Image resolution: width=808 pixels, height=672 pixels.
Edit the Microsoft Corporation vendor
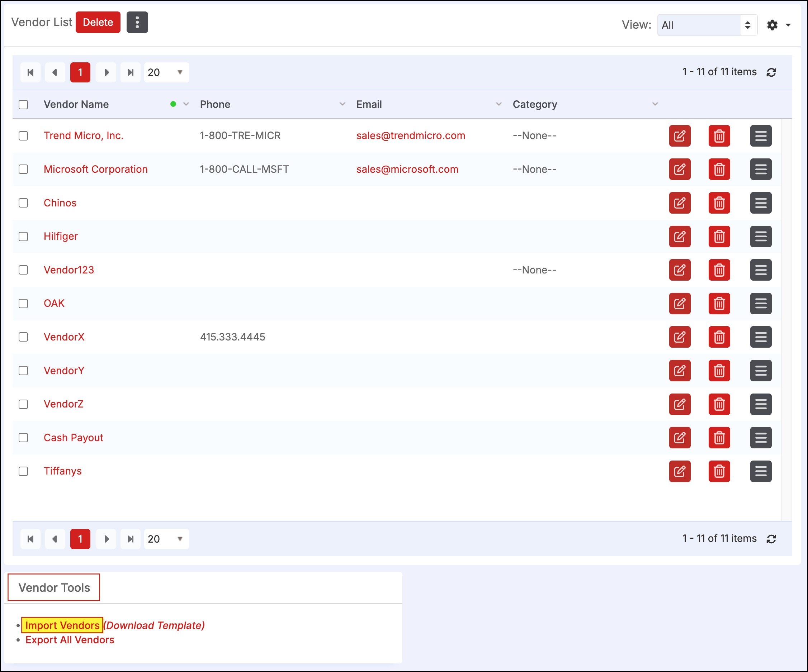680,169
